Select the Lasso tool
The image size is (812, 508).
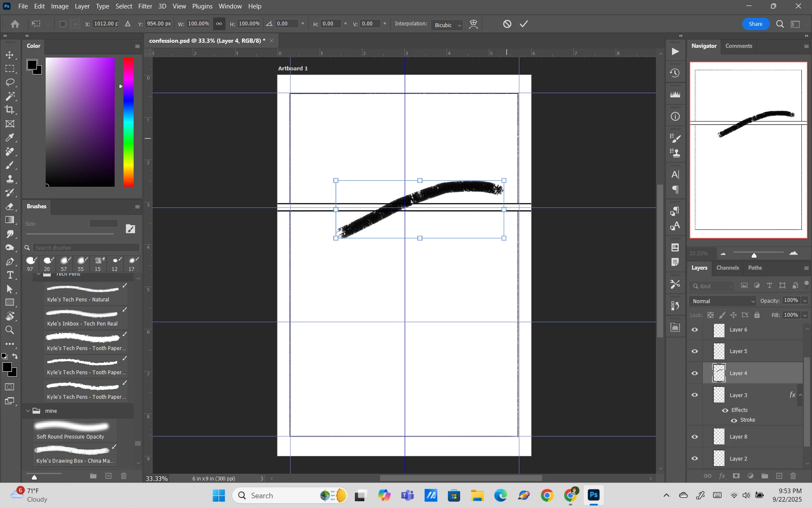(x=10, y=82)
